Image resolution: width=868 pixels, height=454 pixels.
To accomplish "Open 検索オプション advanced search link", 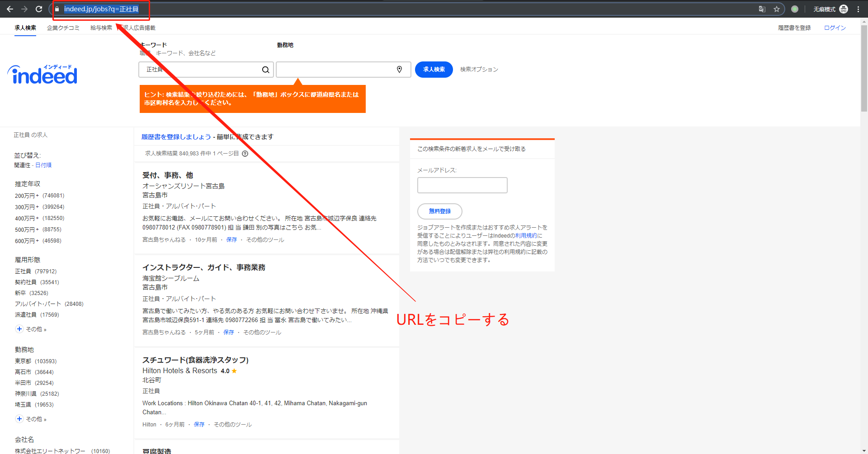I will 479,69.
